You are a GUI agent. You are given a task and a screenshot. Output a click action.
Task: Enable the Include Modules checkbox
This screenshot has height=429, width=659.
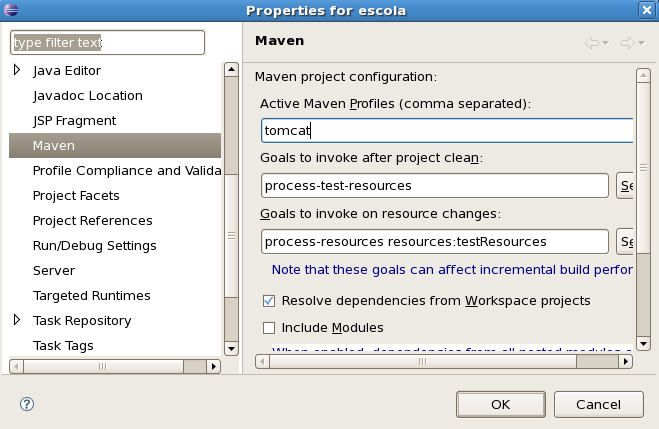pyautogui.click(x=268, y=327)
